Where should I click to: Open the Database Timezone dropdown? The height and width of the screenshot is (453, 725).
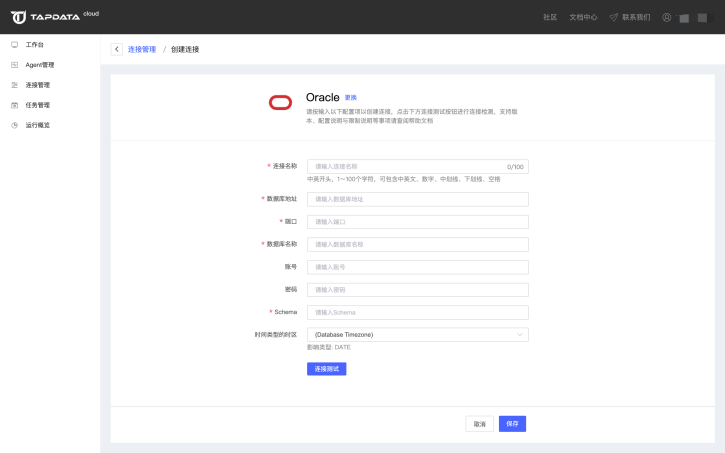point(418,335)
